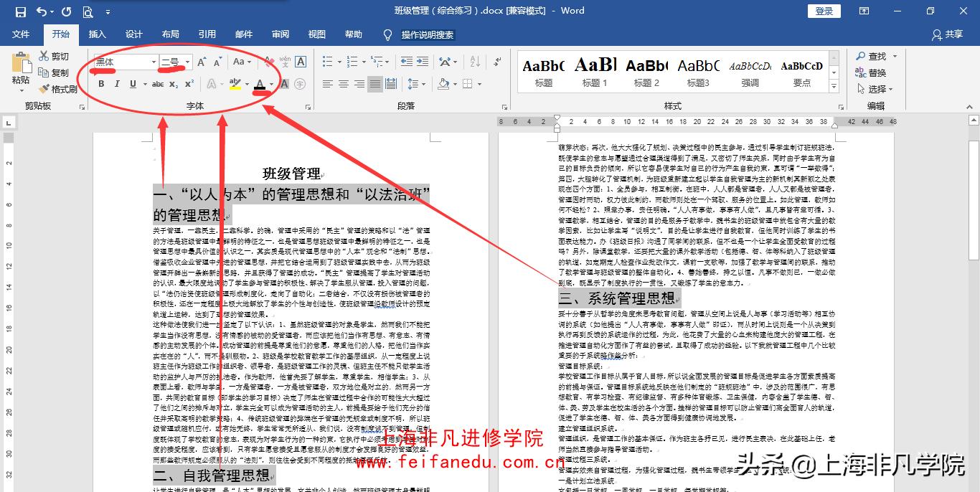
Task: Expand the font name list showing 黑体
Action: point(154,62)
